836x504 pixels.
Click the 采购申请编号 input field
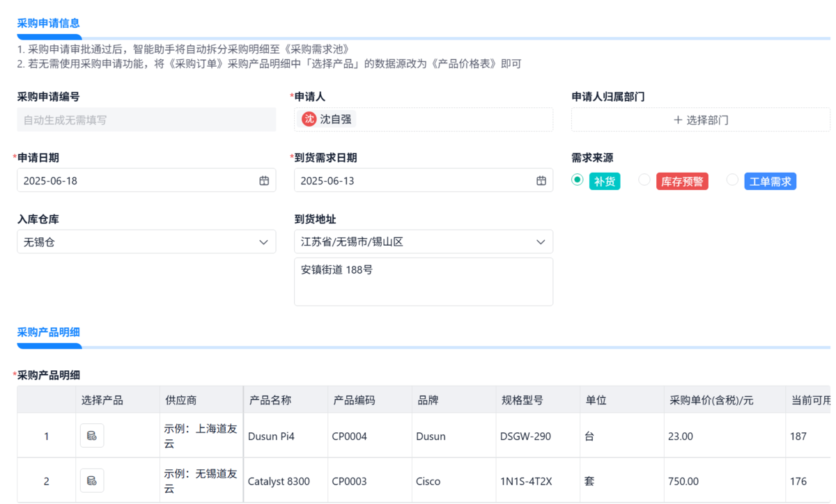click(x=146, y=120)
